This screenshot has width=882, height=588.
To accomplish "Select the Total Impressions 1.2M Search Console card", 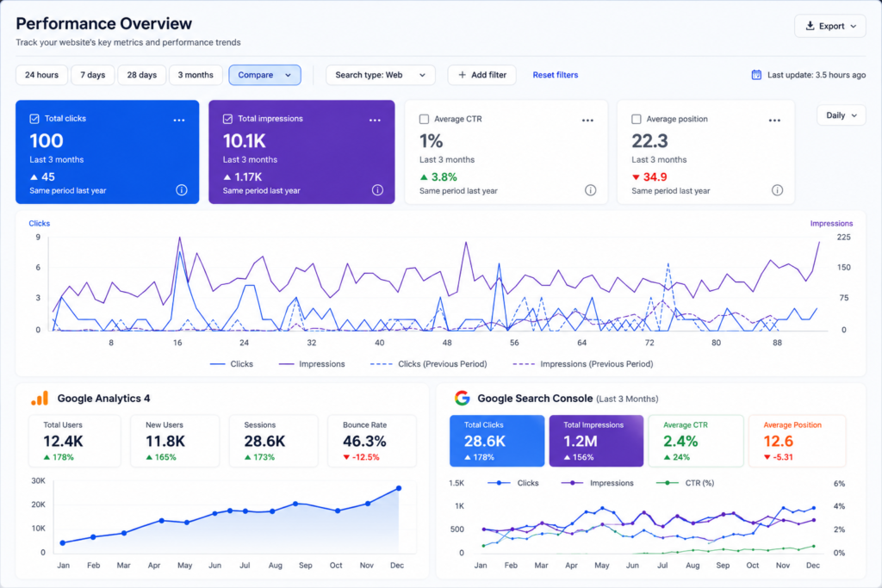I will point(596,442).
